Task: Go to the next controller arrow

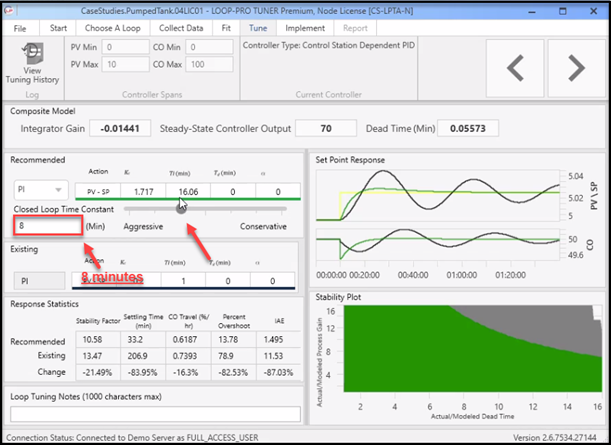Action: (x=574, y=68)
